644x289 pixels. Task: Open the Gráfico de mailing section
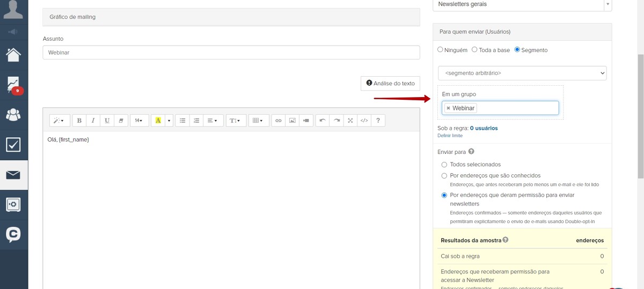pyautogui.click(x=231, y=17)
